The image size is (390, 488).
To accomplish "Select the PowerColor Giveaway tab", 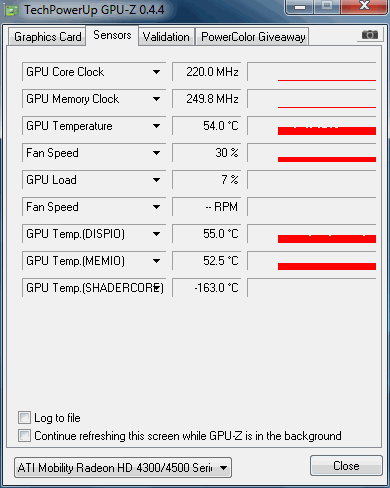I will [253, 37].
